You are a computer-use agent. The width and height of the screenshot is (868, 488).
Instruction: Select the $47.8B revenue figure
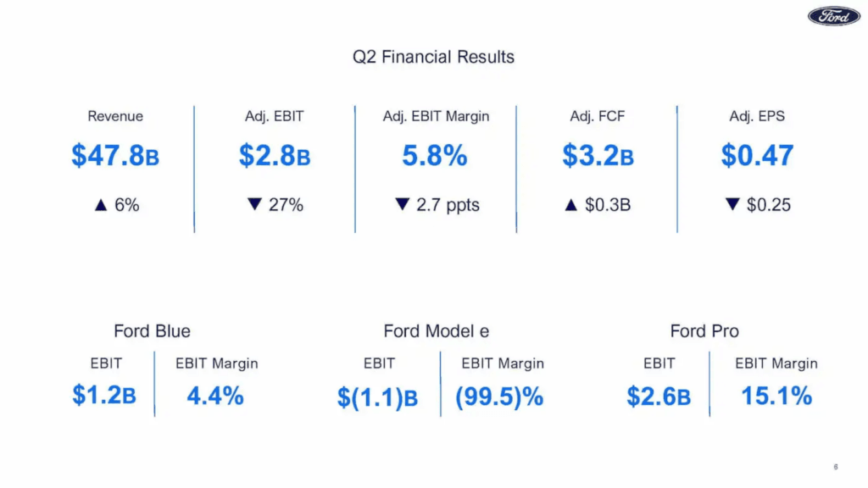(115, 156)
